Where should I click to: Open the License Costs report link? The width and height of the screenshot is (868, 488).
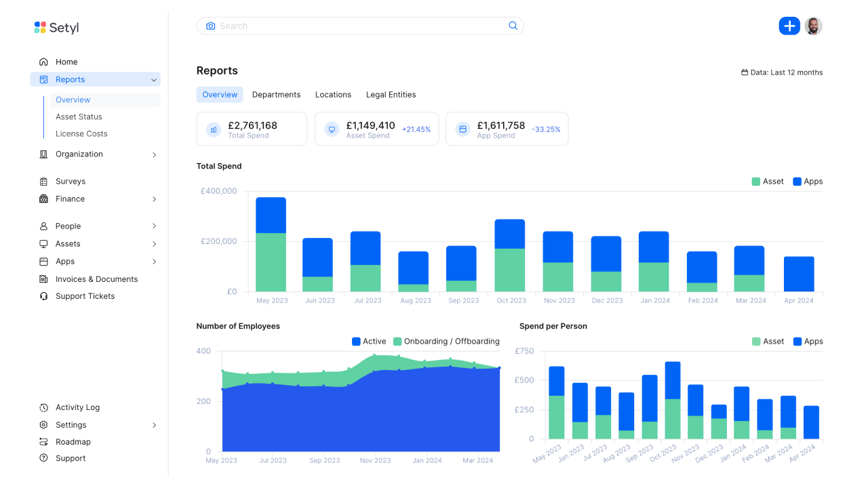pyautogui.click(x=81, y=134)
